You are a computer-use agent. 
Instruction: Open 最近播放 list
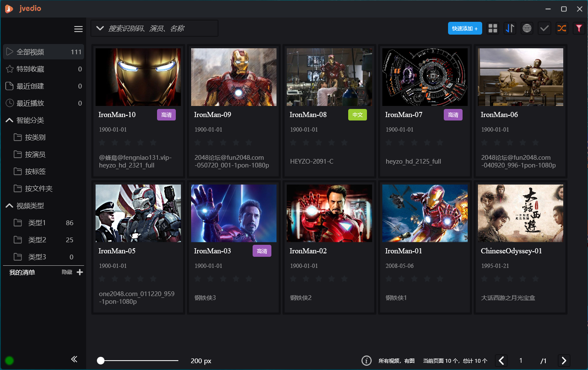44,103
